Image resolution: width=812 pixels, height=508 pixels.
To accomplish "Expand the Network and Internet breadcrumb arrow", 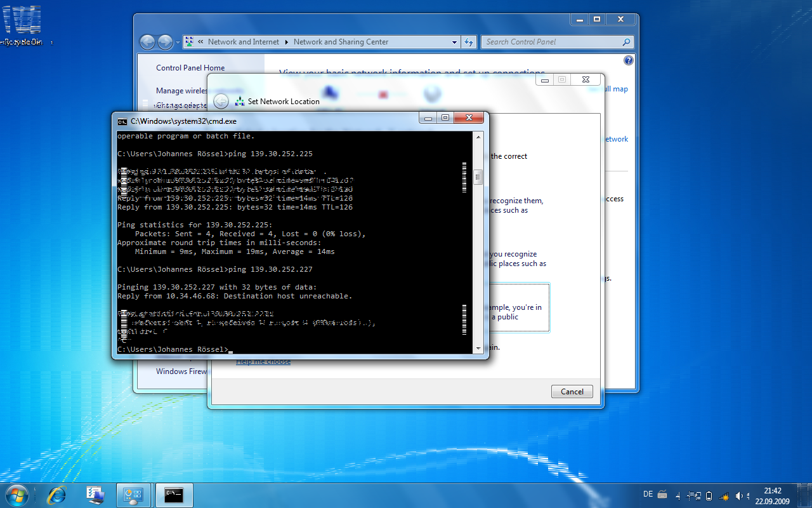I will click(x=286, y=42).
